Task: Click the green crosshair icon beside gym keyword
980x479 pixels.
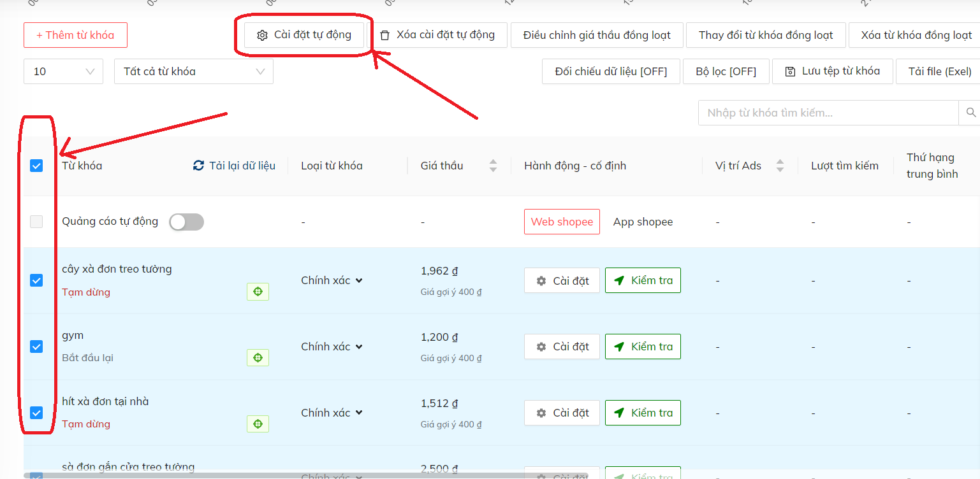Action: pyautogui.click(x=258, y=357)
